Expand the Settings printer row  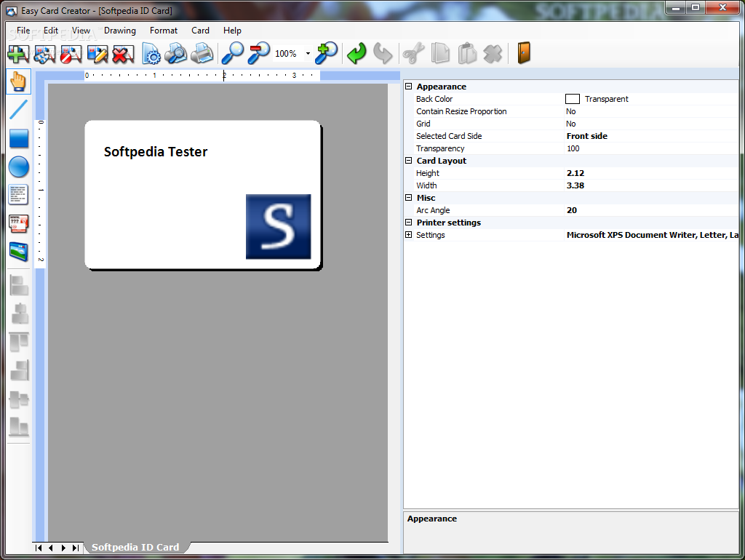pyautogui.click(x=408, y=235)
